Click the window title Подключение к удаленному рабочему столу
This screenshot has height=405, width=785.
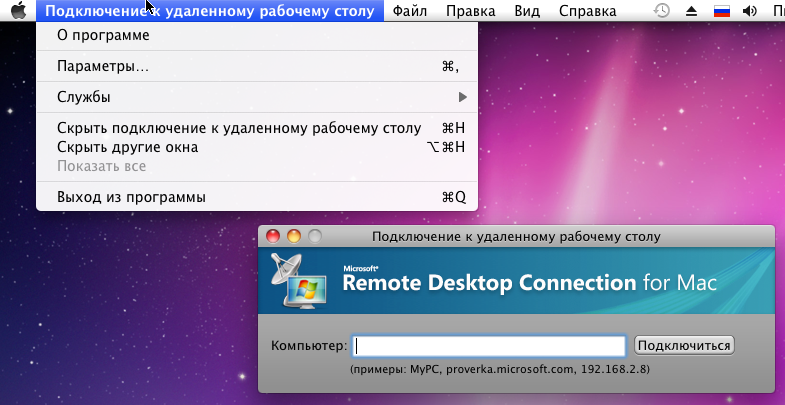click(516, 236)
